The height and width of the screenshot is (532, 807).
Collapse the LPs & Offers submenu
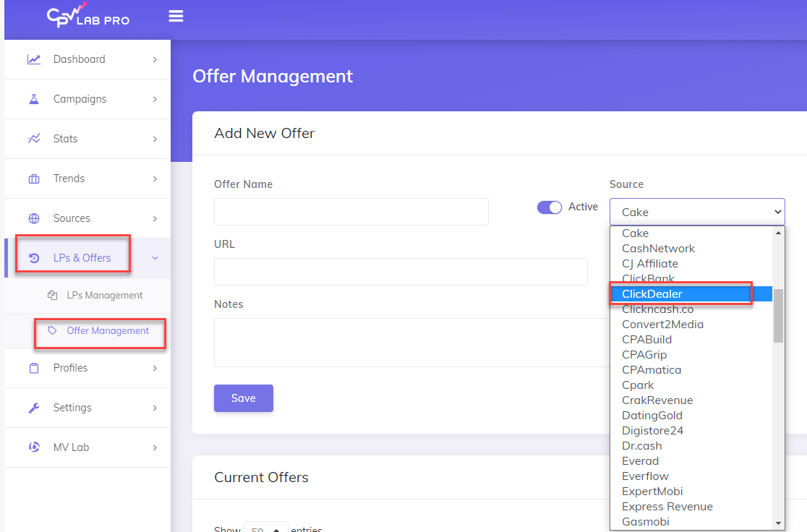pyautogui.click(x=154, y=257)
